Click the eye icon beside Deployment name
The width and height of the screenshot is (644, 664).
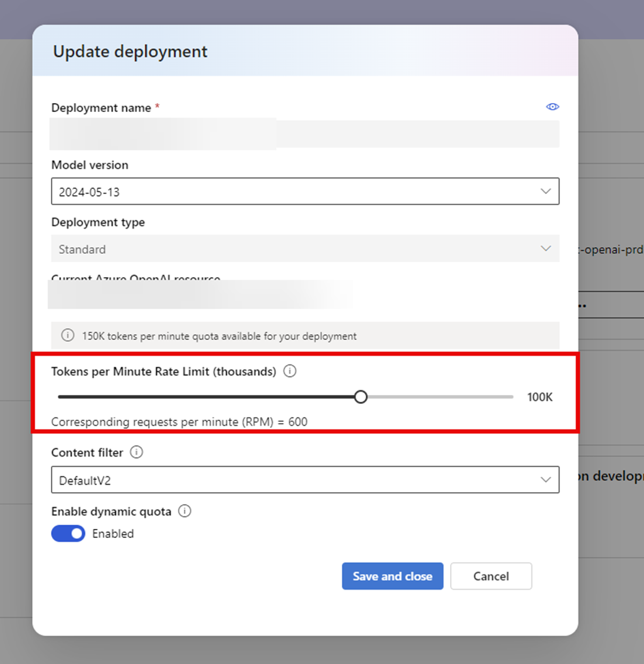point(553,107)
